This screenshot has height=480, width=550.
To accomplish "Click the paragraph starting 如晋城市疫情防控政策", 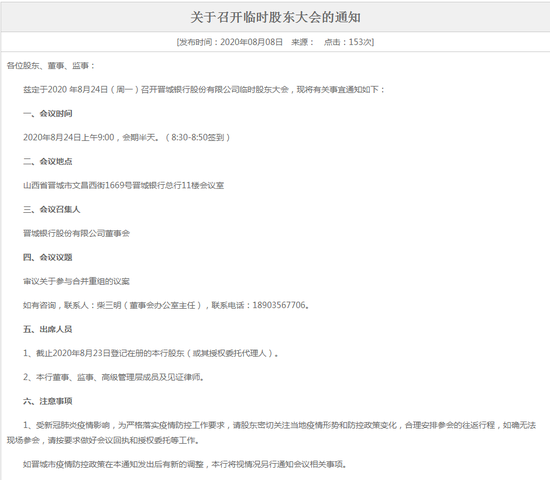I will (x=185, y=464).
